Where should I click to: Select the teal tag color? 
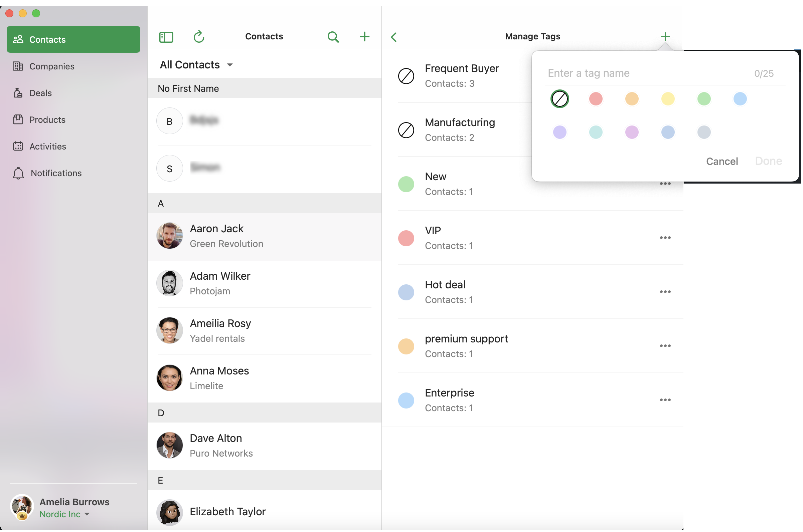click(596, 132)
